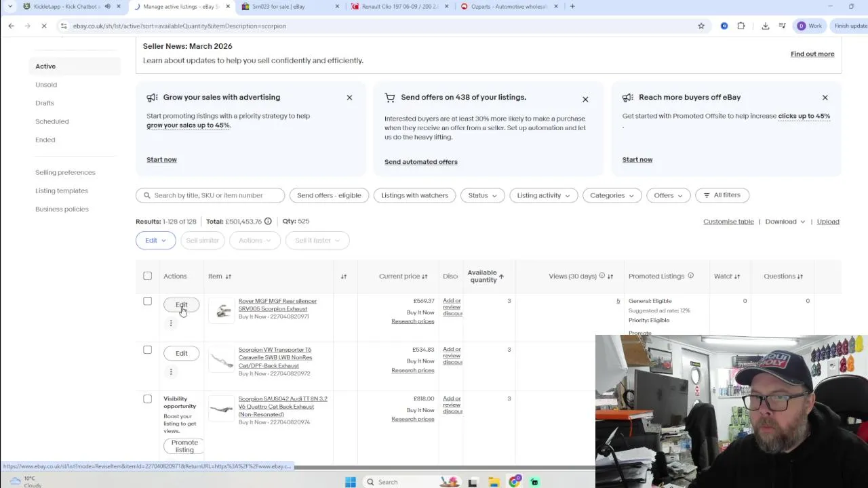Bookmark this page with the star icon
The image size is (868, 488).
[x=701, y=26]
